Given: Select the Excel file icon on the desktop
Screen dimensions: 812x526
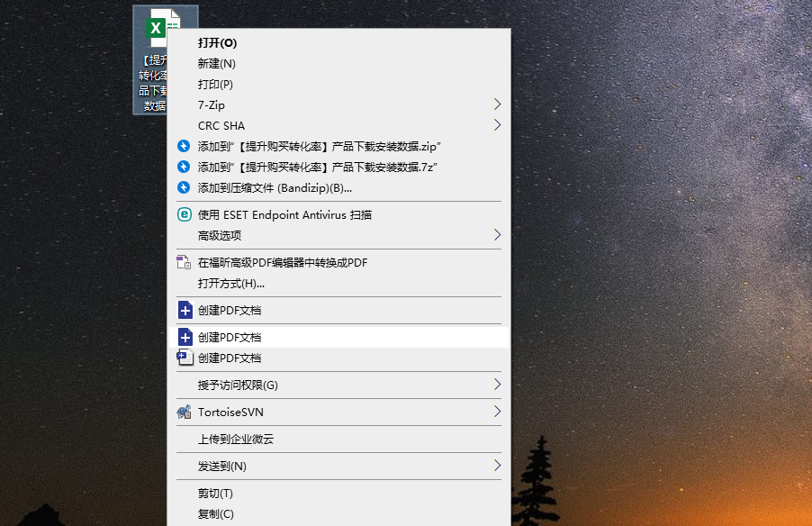Looking at the screenshot, I should pos(156,27).
